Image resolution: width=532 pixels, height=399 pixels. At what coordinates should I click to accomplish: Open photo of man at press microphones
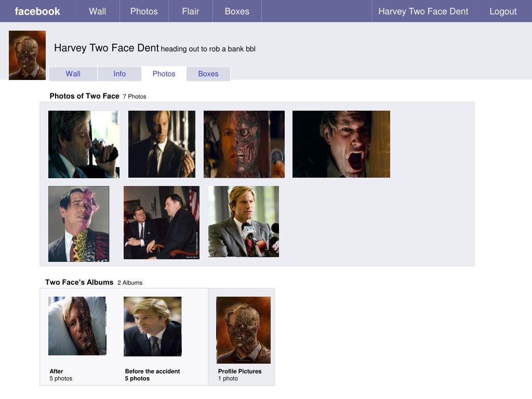[x=244, y=221]
